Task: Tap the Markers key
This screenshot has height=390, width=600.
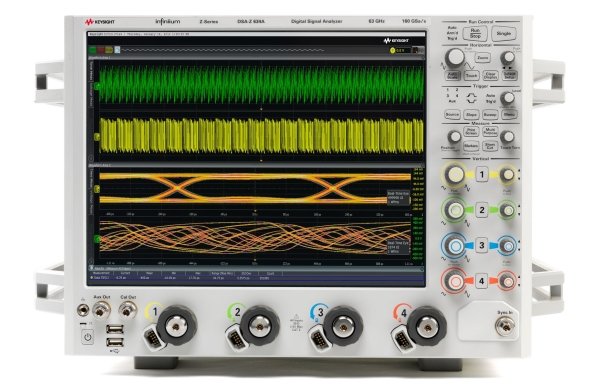Action: click(471, 146)
